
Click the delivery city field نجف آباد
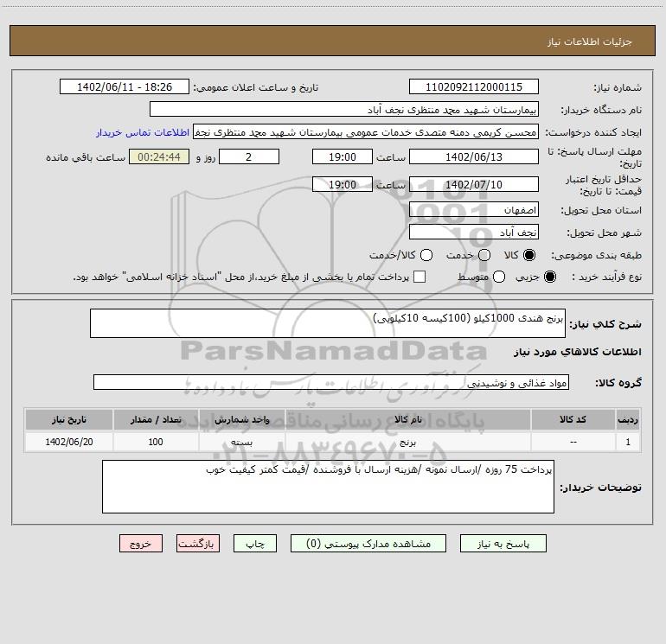[x=474, y=232]
